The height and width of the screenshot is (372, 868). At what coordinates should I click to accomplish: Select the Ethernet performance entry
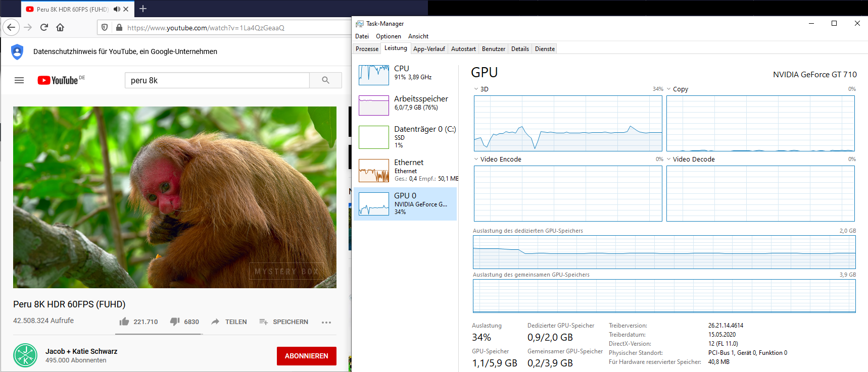pyautogui.click(x=405, y=171)
